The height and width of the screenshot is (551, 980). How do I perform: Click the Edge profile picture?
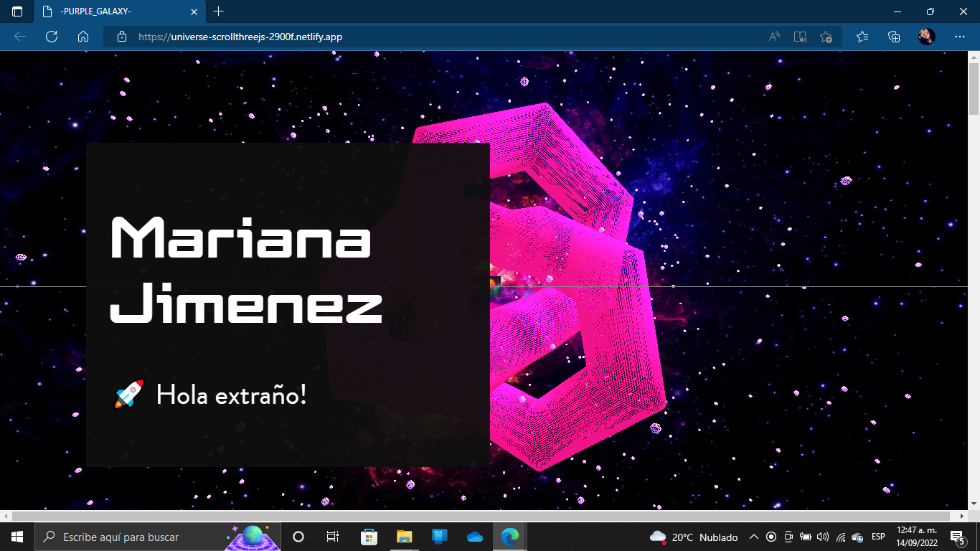(927, 37)
